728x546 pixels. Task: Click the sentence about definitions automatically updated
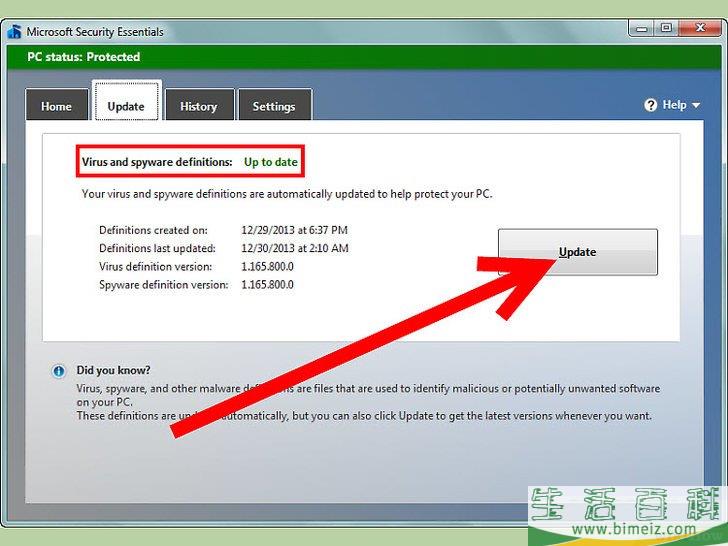point(287,194)
